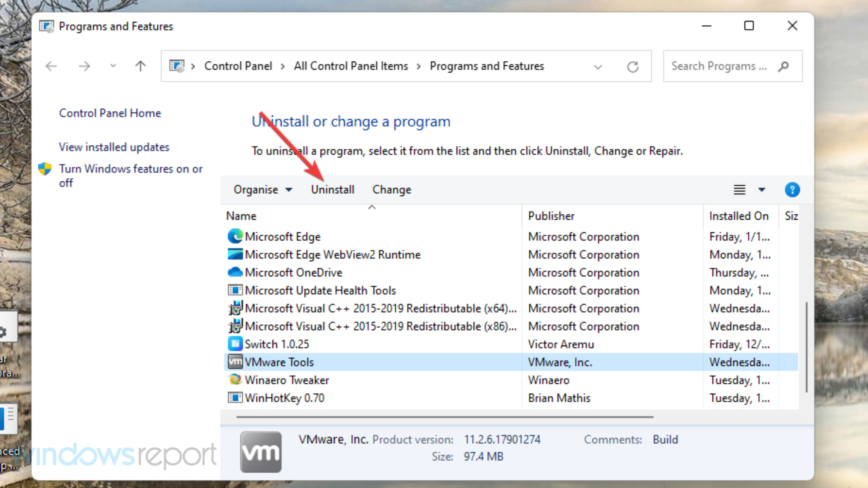Select the Winaero Tweaker icon
Image resolution: width=868 pixels, height=488 pixels.
coord(235,380)
